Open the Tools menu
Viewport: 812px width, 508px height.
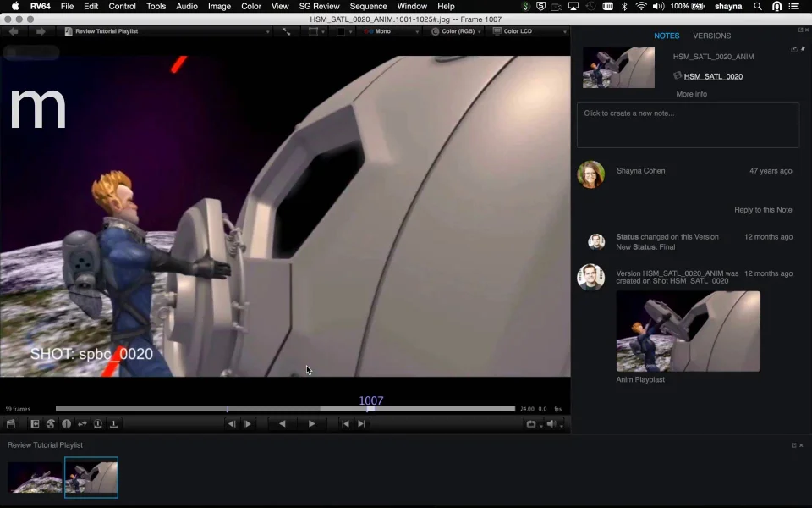tap(156, 6)
